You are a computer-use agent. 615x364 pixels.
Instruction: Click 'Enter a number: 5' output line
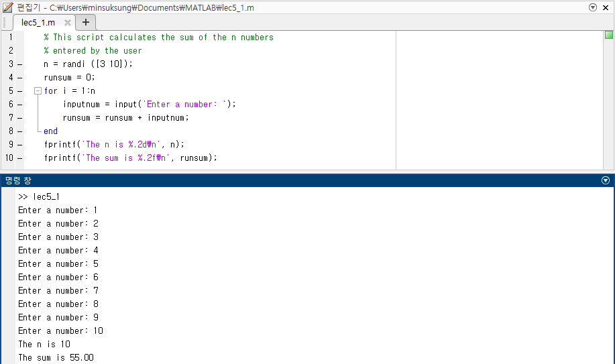coord(58,264)
